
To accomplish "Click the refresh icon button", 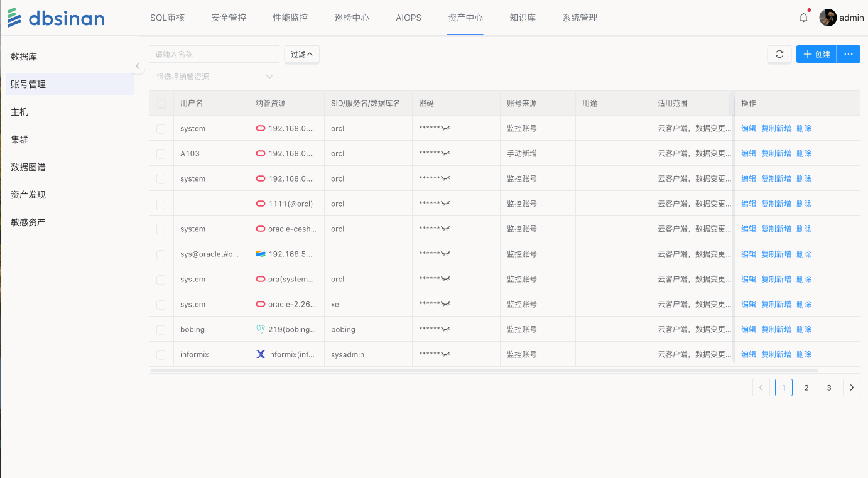I will [779, 55].
